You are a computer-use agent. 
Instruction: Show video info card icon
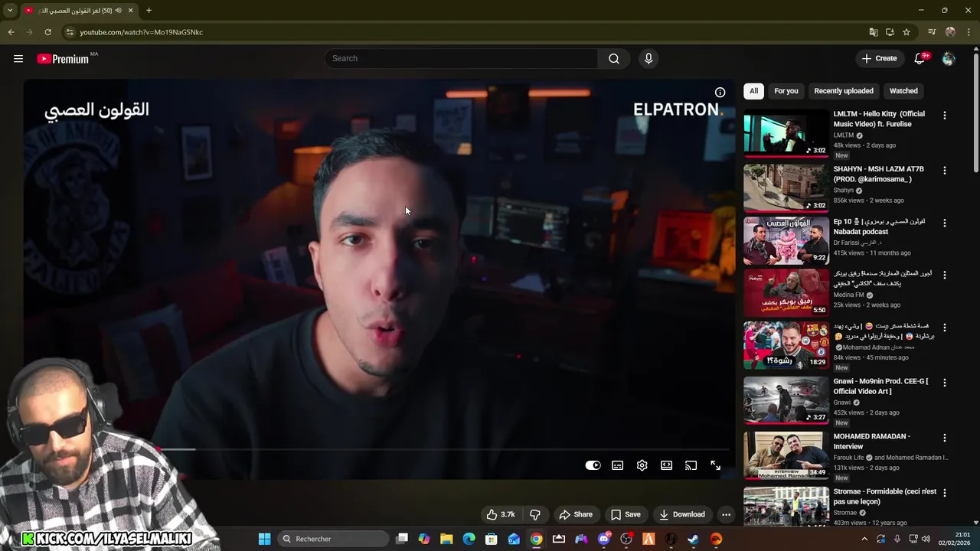coord(720,93)
